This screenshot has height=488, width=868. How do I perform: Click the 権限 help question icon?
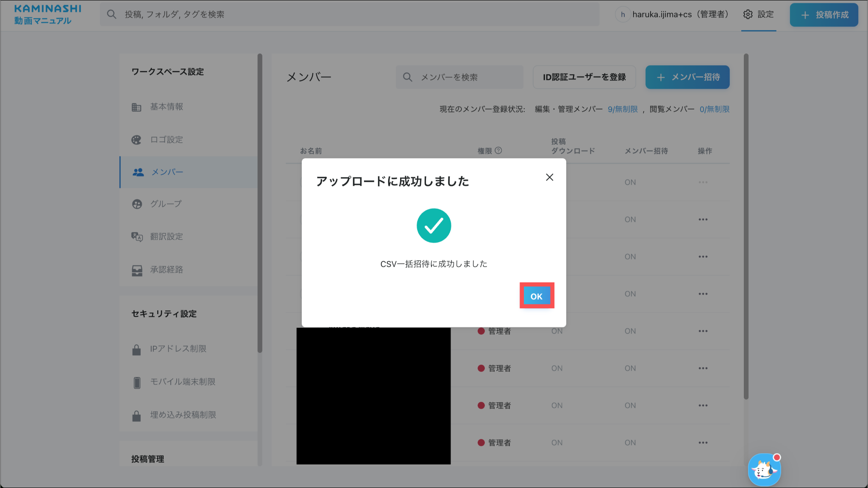(x=498, y=151)
